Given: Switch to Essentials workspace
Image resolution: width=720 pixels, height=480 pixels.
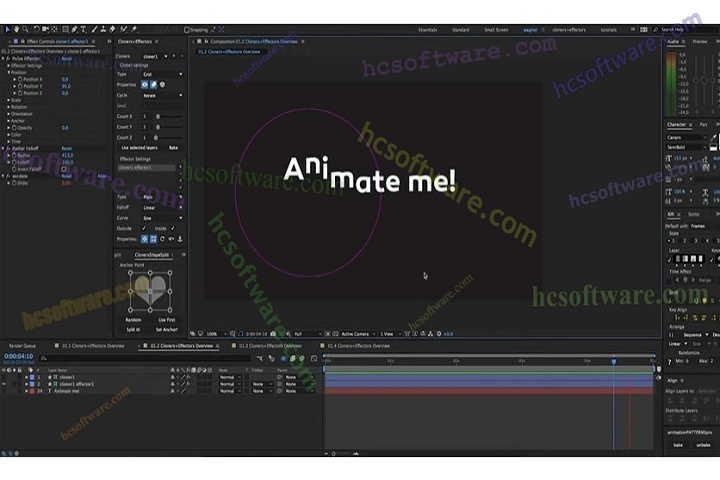Looking at the screenshot, I should [x=428, y=30].
